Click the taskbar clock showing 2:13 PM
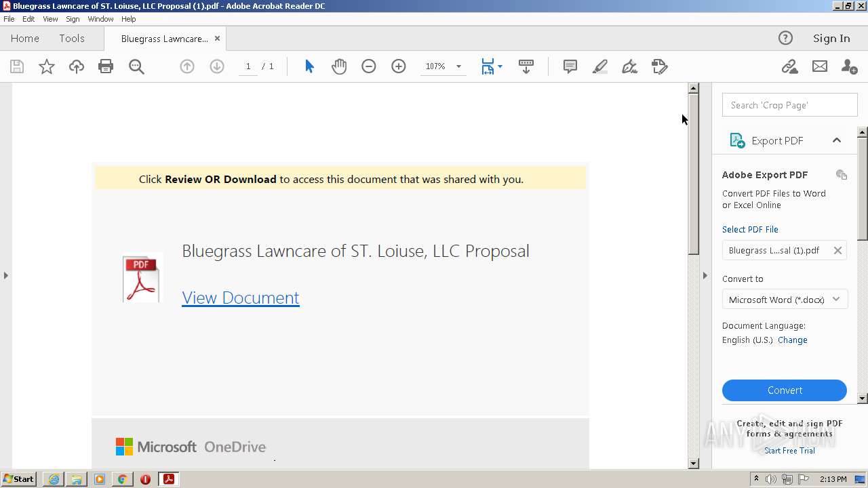Screen dimensions: 868x488 coord(833,479)
